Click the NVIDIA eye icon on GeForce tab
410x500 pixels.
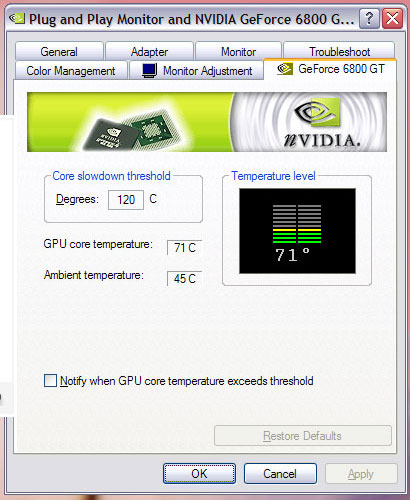point(285,69)
